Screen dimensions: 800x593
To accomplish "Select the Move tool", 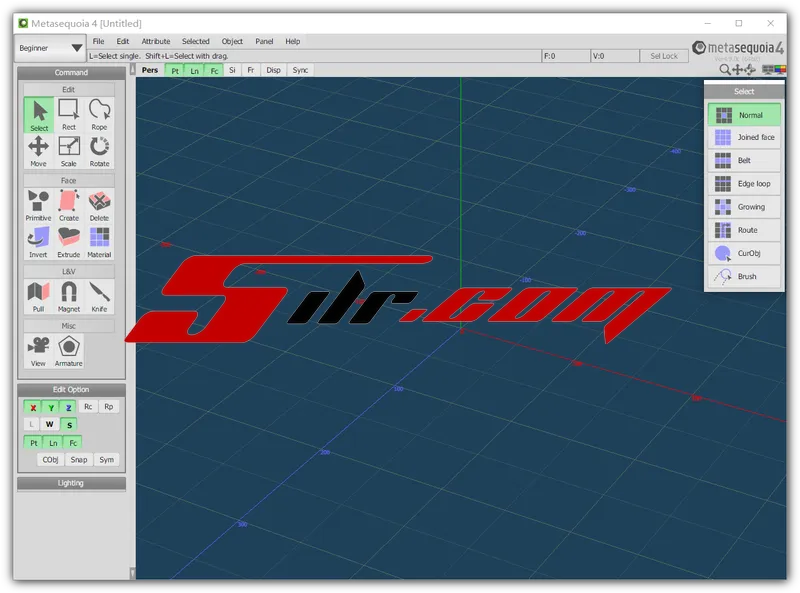I will pos(39,151).
